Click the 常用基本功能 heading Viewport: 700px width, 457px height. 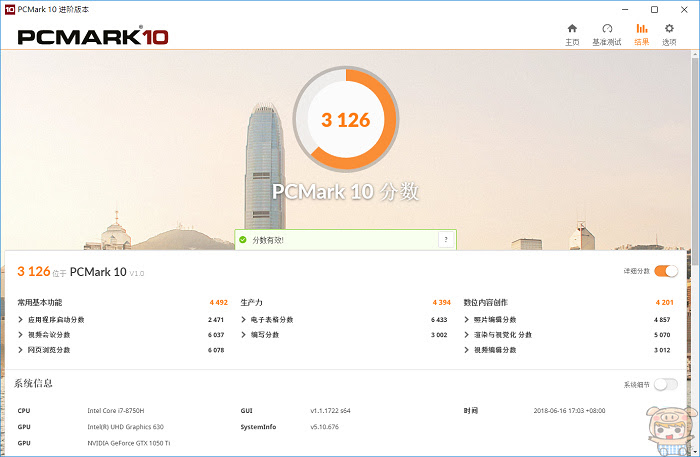click(40, 303)
